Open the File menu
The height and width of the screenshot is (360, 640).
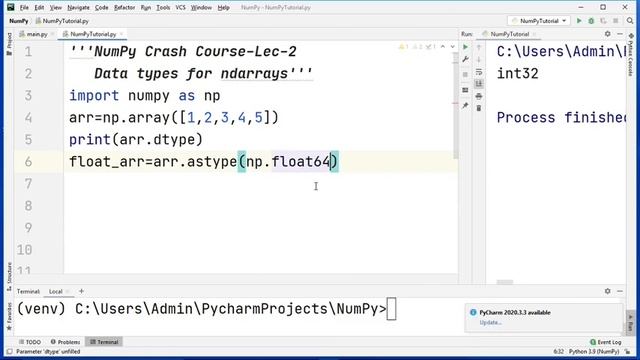24,7
